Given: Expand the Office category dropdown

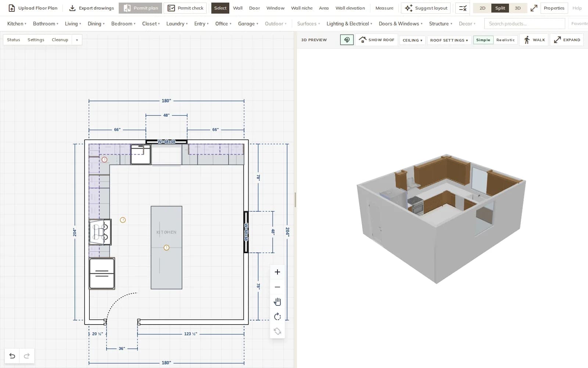Looking at the screenshot, I should point(223,24).
